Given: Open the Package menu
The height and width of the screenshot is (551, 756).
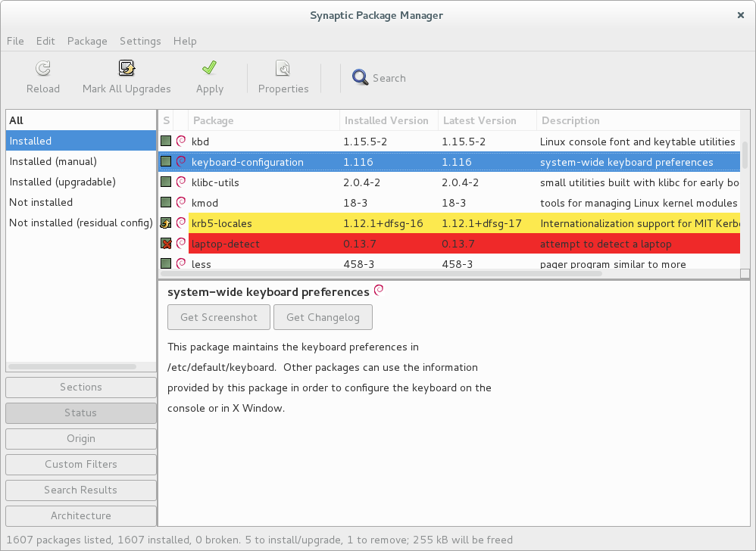Looking at the screenshot, I should (87, 41).
